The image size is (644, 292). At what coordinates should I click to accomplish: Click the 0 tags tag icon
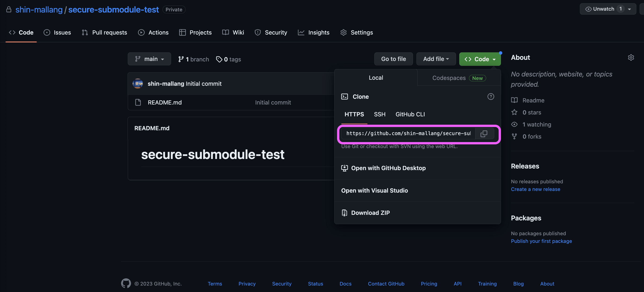point(219,59)
